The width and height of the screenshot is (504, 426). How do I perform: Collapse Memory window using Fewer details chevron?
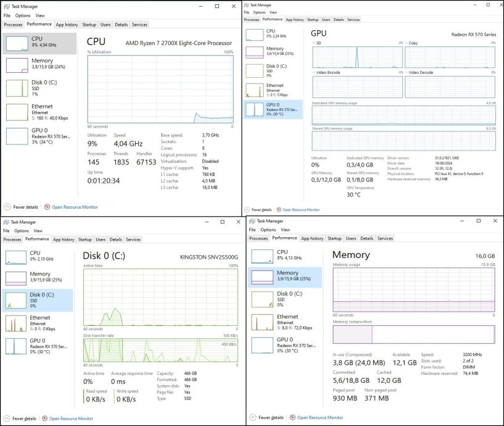tap(253, 417)
